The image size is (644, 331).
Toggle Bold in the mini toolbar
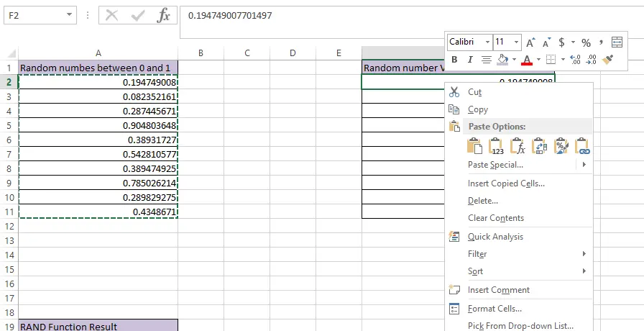point(454,60)
